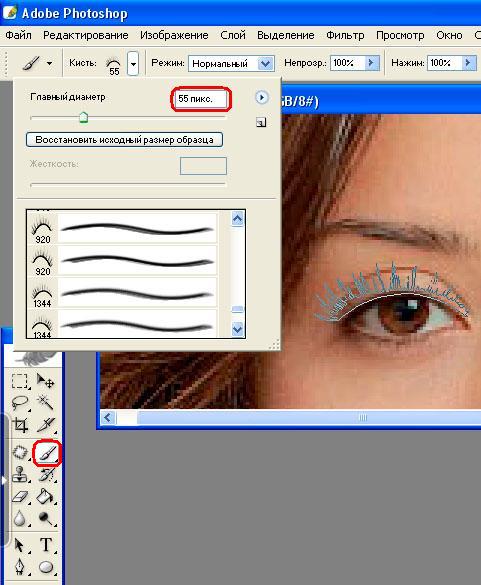Select the Move tool
481x585 pixels.
click(46, 381)
